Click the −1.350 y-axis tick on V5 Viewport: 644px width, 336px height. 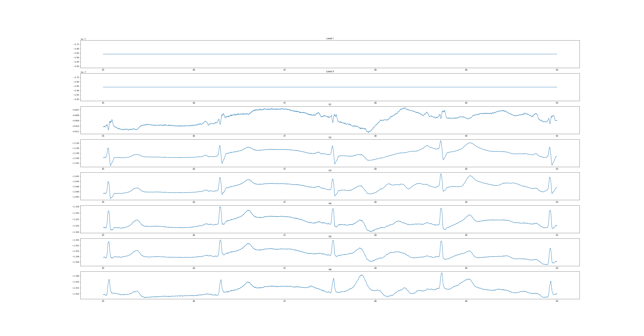pyautogui.click(x=75, y=240)
